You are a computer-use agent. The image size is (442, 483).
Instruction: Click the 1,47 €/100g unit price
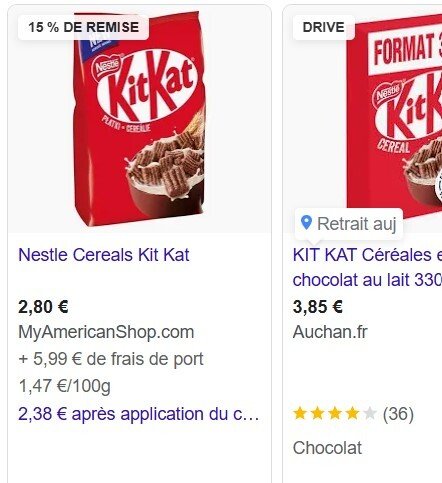64,386
